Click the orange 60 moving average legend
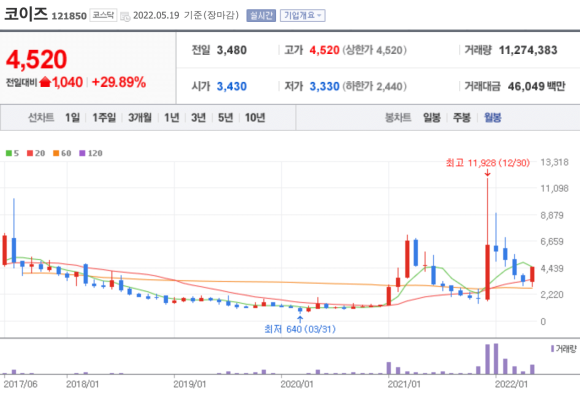Image resolution: width=580 pixels, height=395 pixels. click(62, 153)
